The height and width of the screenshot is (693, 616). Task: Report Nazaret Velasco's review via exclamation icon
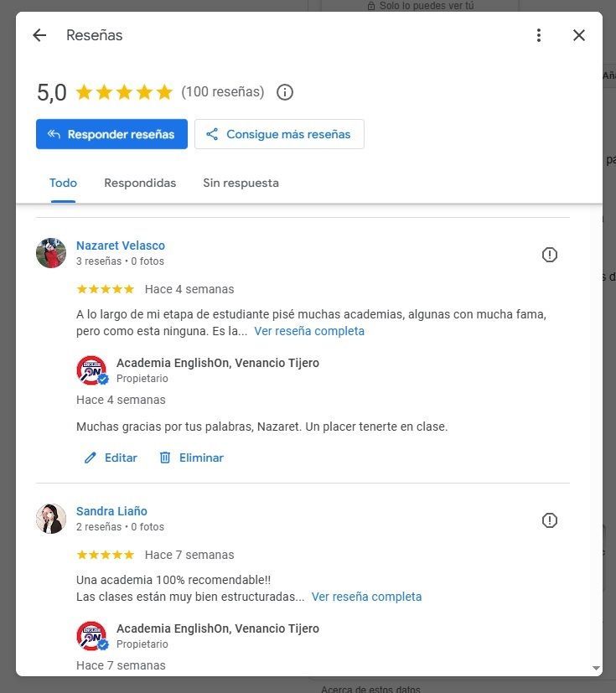pos(550,255)
